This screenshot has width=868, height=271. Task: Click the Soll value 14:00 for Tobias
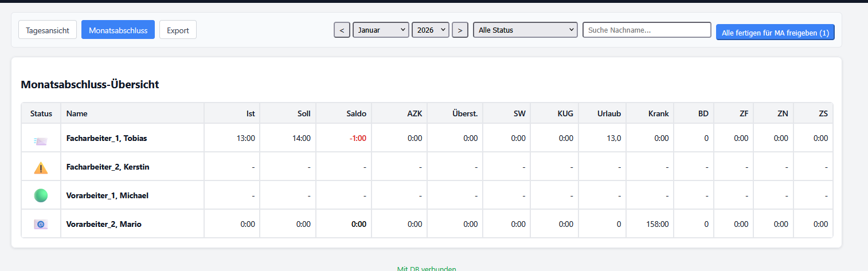pos(301,138)
